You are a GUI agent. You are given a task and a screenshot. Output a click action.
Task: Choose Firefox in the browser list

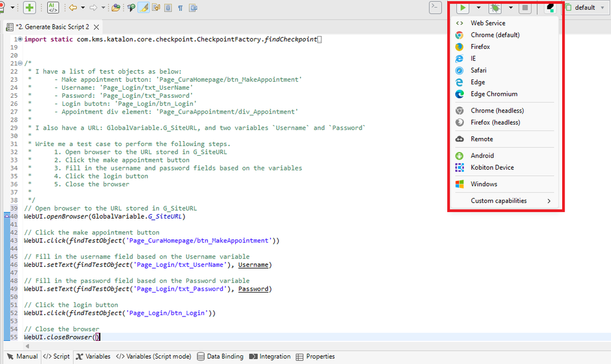[480, 46]
